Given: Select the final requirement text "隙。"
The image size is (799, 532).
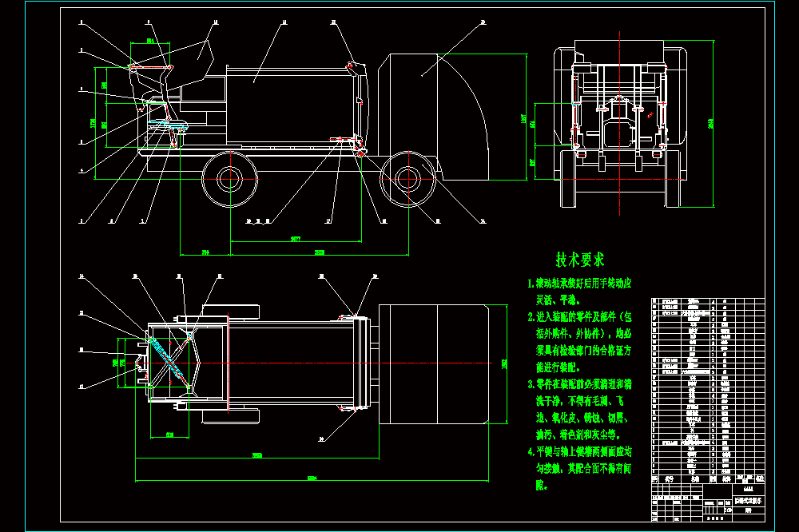Looking at the screenshot, I should [542, 485].
